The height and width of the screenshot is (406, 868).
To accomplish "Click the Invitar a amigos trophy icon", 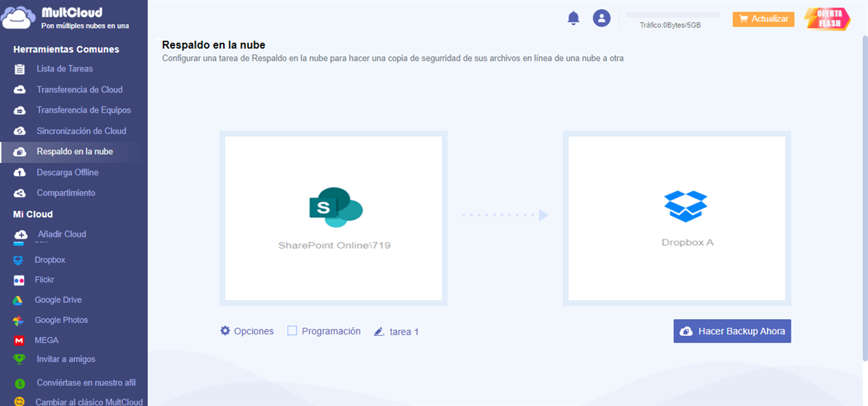I will [20, 359].
